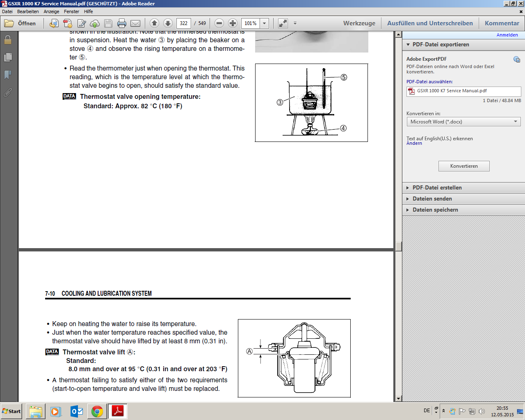Click the show desktop tray icon
The image size is (525, 420).
coord(520,411)
